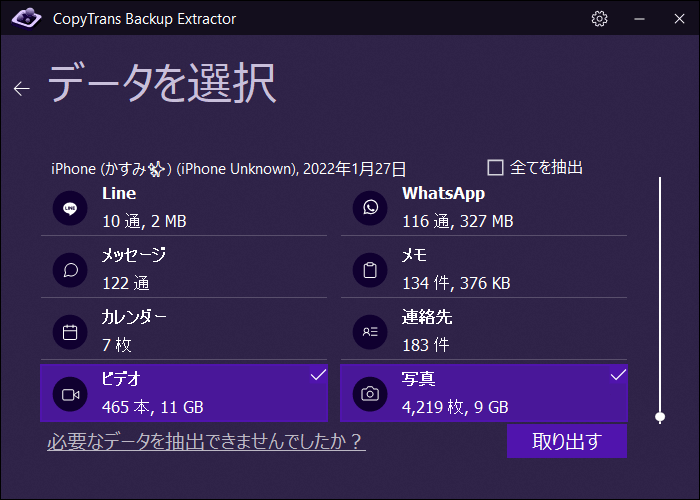
Task: Enable the 全てを抽出 checkbox
Action: tap(495, 168)
